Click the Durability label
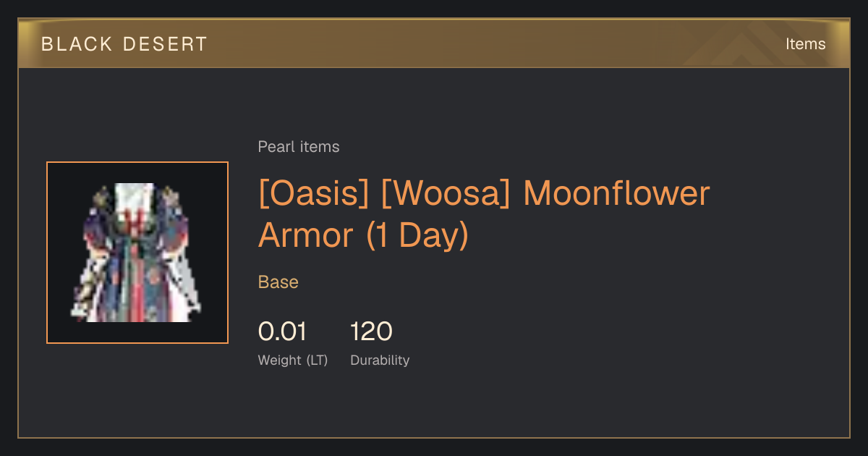The height and width of the screenshot is (456, 868). click(380, 360)
